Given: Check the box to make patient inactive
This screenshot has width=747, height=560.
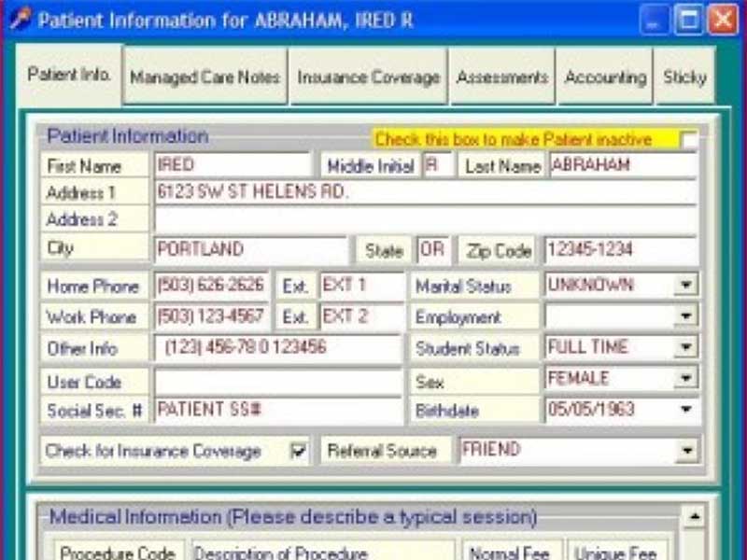Looking at the screenshot, I should tap(689, 140).
